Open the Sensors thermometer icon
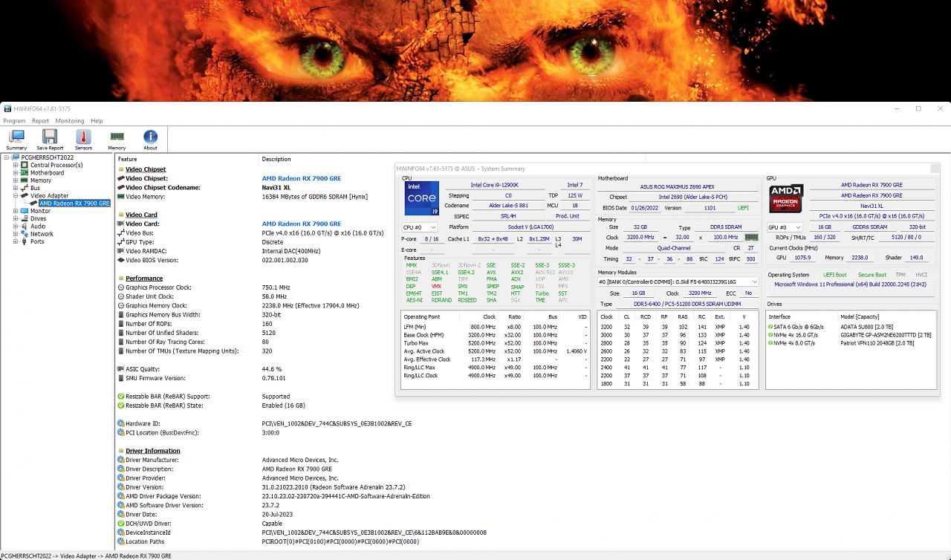This screenshot has height=560, width=951. point(83,140)
